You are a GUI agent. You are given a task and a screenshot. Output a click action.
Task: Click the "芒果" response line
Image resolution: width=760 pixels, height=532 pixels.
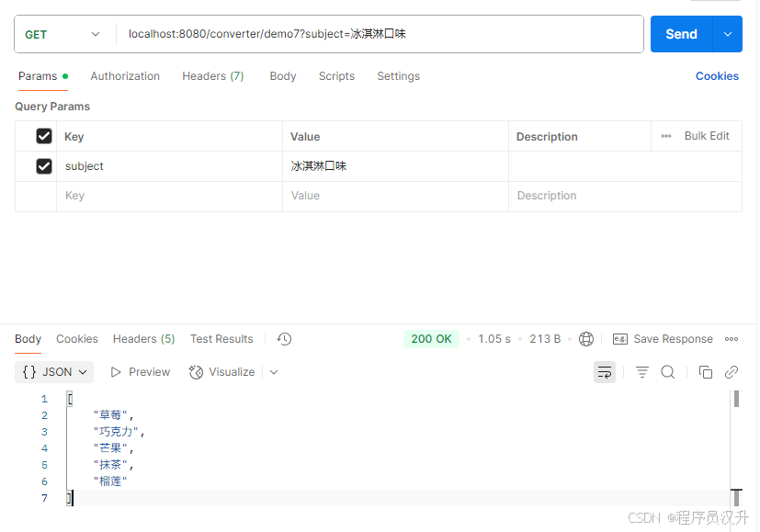pos(113,448)
